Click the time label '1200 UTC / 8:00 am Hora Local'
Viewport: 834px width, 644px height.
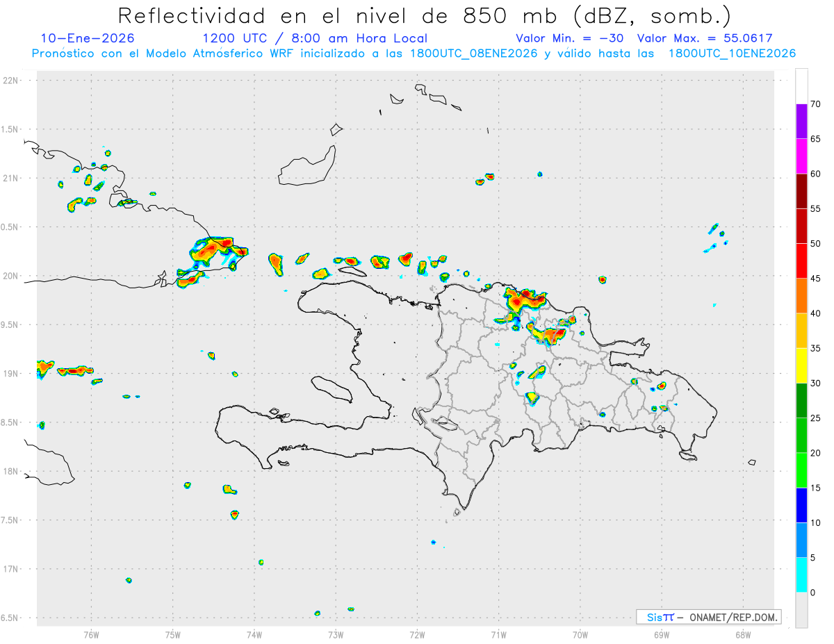point(315,38)
